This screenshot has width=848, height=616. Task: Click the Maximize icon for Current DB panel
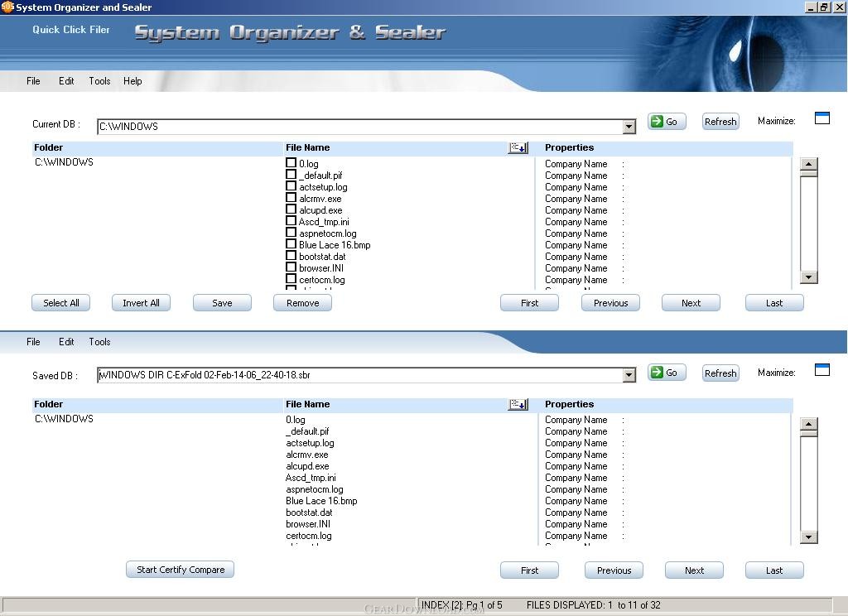point(821,118)
